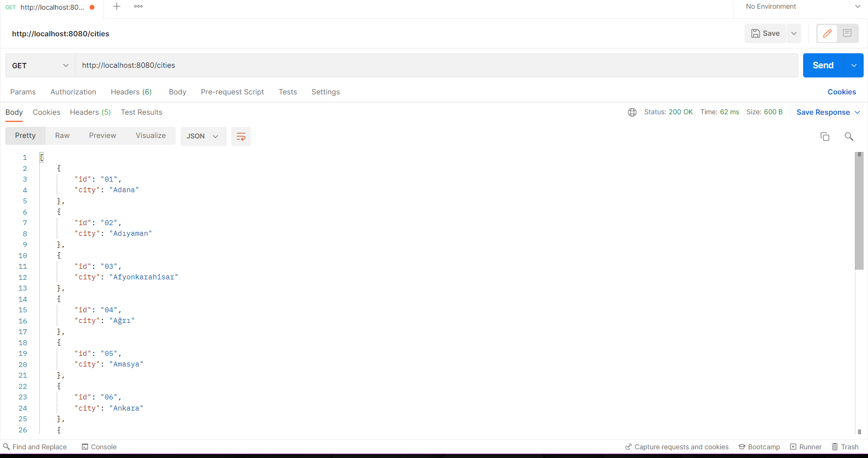Image resolution: width=868 pixels, height=458 pixels.
Task: Switch to the Authorization tab
Action: tap(73, 92)
